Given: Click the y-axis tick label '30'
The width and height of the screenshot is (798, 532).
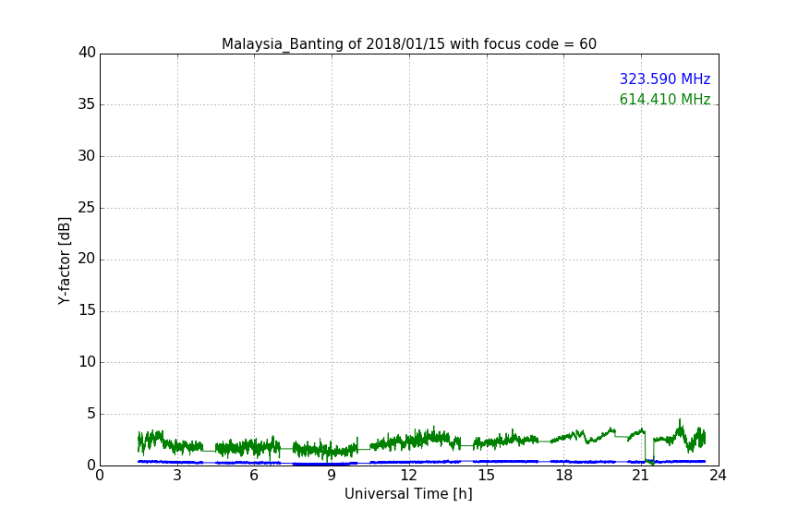Looking at the screenshot, I should (x=87, y=156).
